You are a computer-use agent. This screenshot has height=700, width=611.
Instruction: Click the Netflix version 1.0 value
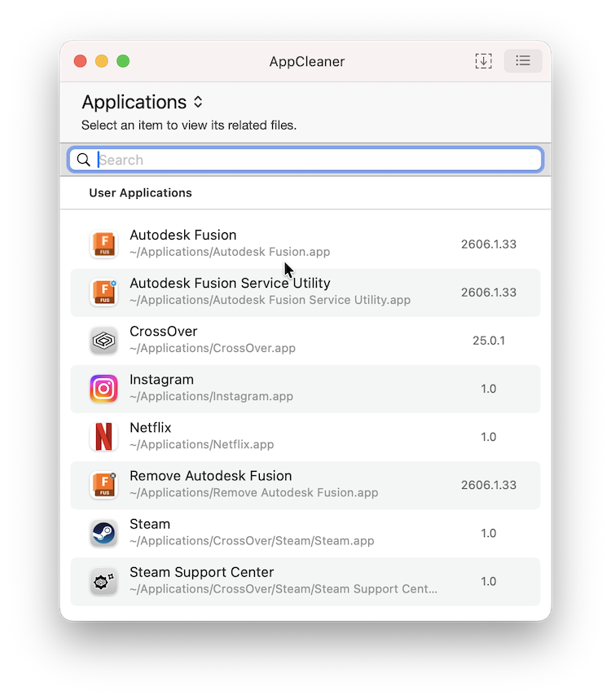489,437
